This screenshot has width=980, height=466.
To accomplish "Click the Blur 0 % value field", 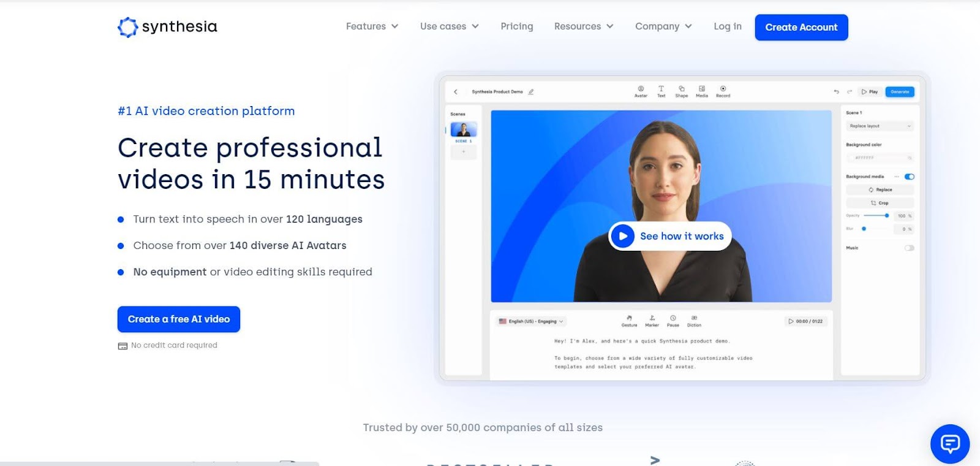I will (x=904, y=229).
